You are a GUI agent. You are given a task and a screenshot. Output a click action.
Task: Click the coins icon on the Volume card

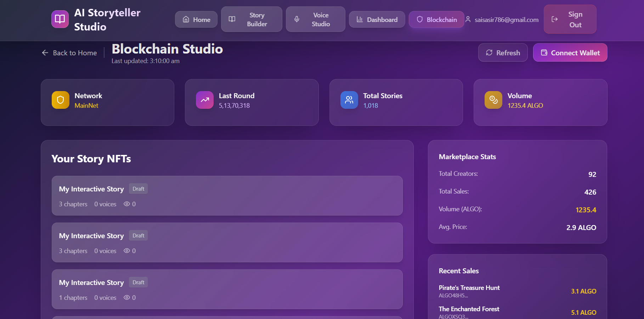click(x=493, y=100)
